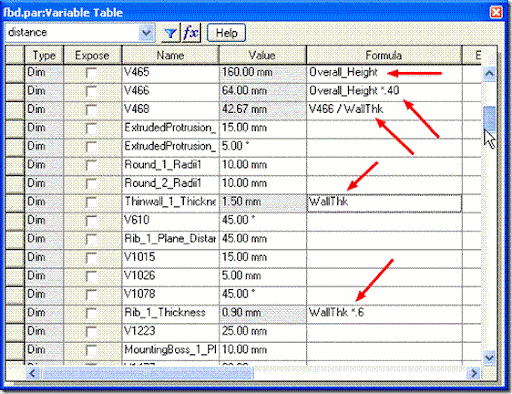Toggle Expose checkbox for V466
Screen dimensions: 512x394
(91, 91)
